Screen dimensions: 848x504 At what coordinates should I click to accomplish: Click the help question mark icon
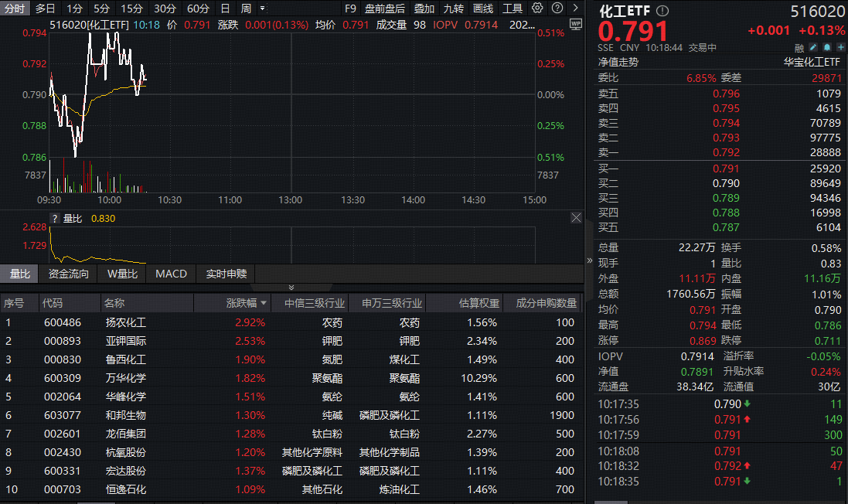pyautogui.click(x=557, y=8)
